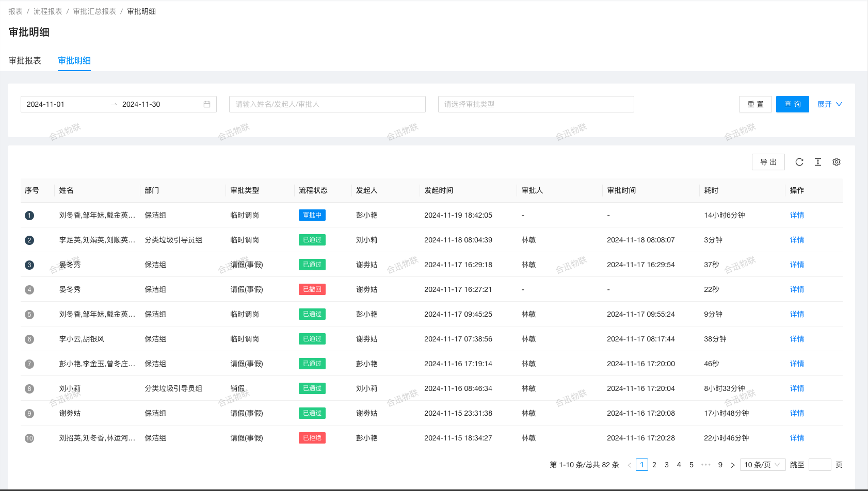The height and width of the screenshot is (491, 868).
Task: Focus the name/initiator/approver search field
Action: (327, 104)
